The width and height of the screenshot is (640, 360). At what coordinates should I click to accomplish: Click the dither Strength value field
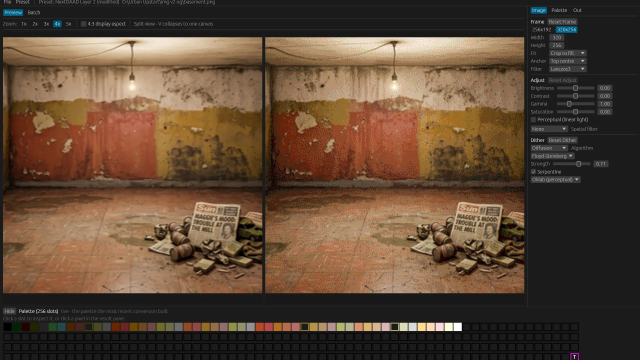pos(600,164)
